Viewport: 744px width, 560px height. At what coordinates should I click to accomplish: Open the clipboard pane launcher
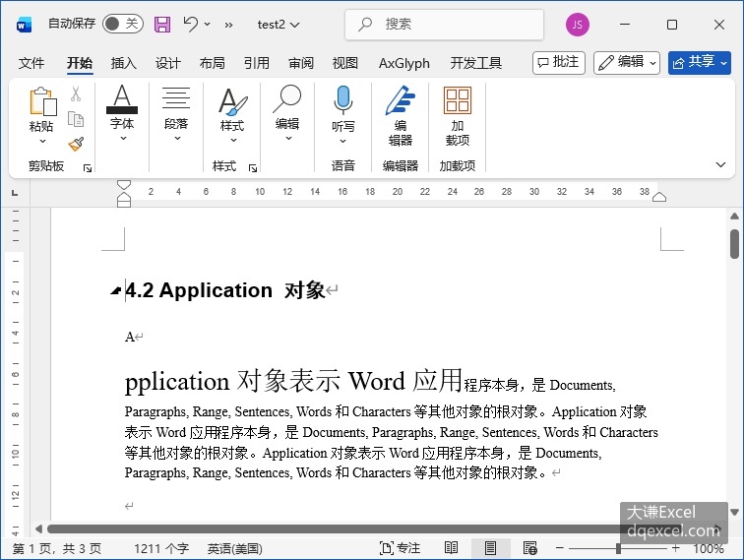(x=88, y=168)
